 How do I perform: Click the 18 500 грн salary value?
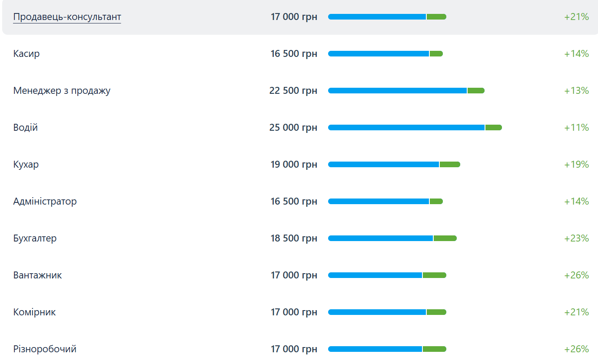pyautogui.click(x=294, y=238)
